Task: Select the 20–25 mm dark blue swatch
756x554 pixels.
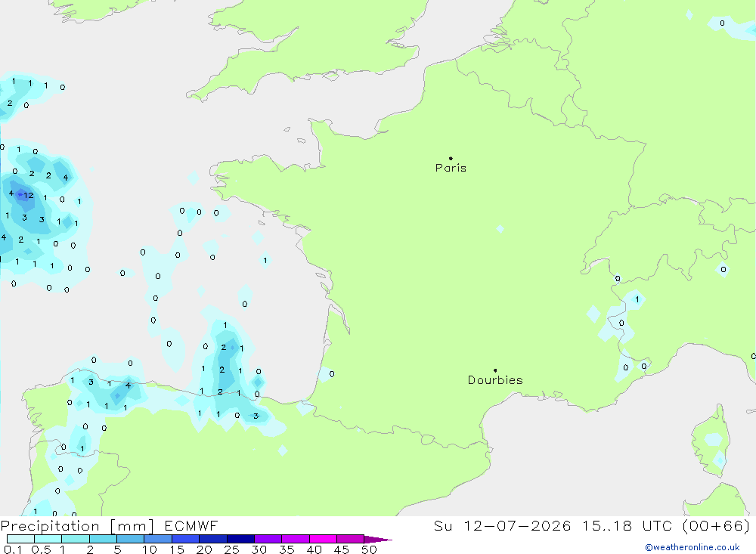Action: tap(213, 539)
